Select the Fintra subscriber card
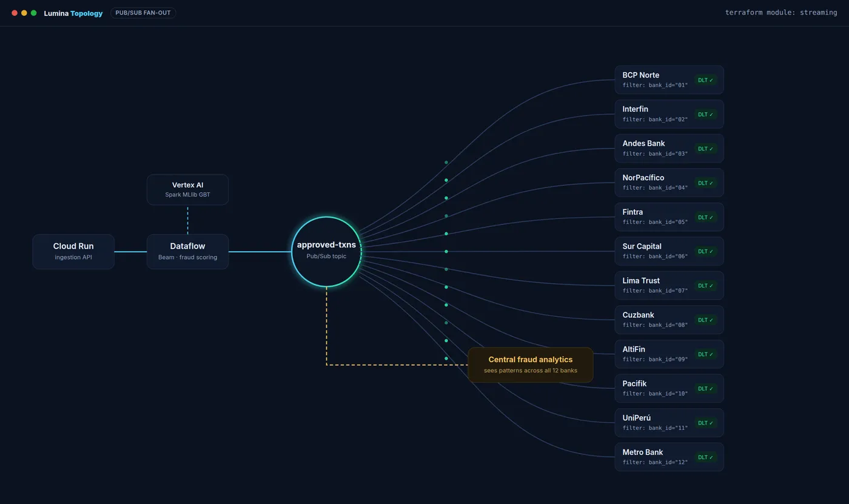Screen dimensions: 849x504 (669, 217)
